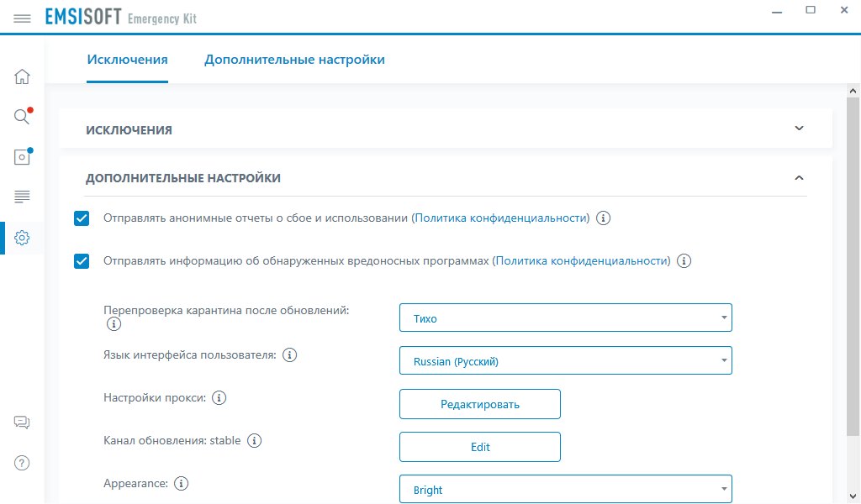Viewport: 861px width, 504px height.
Task: Open the hamburger menu
Action: click(22, 18)
